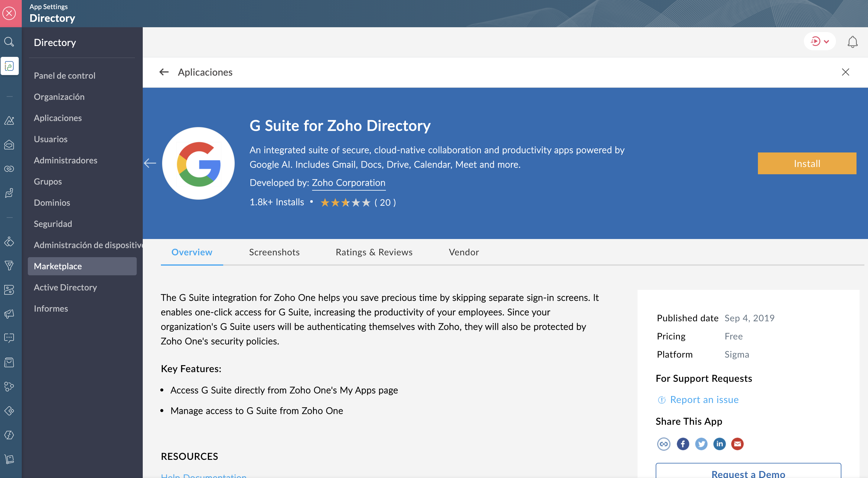Open the funnel filter icon in rail

point(9,265)
